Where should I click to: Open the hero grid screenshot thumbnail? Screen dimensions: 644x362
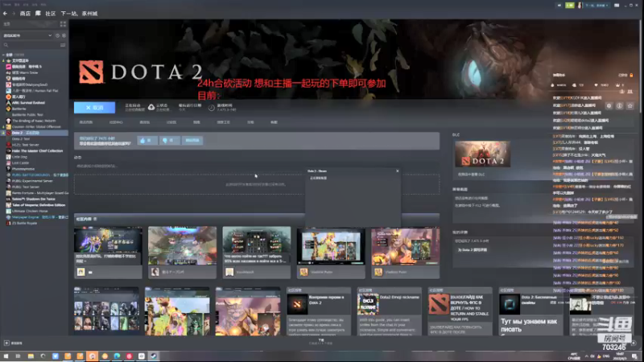[x=106, y=311]
